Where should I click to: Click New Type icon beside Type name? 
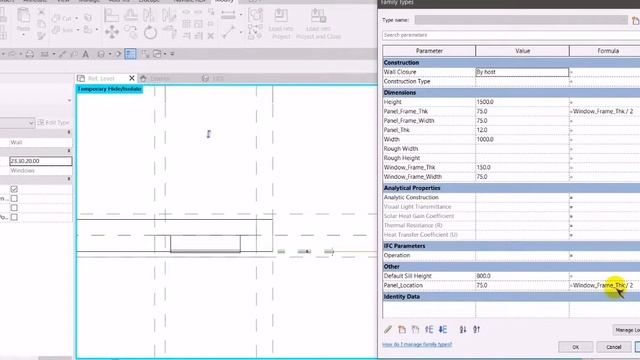635,20
